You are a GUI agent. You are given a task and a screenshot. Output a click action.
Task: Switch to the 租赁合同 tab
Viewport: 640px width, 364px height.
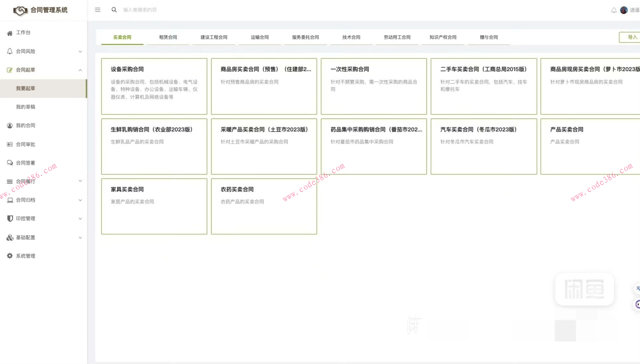tap(168, 37)
